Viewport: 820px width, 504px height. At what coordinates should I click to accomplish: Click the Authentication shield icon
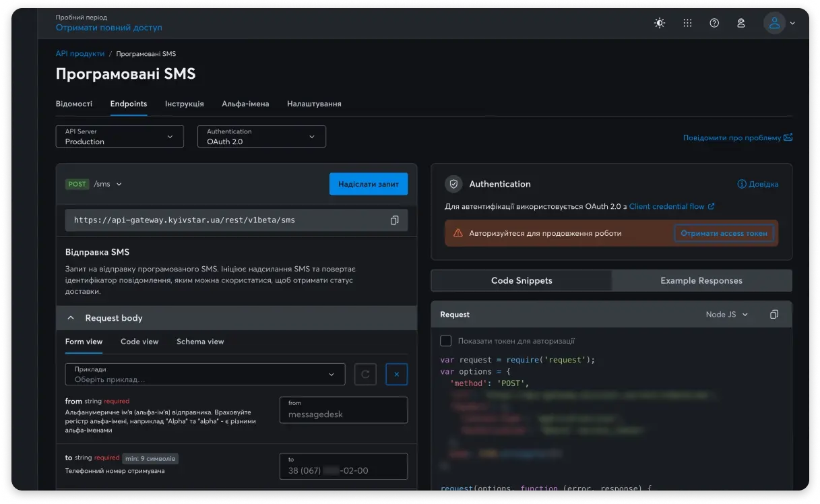coord(453,184)
